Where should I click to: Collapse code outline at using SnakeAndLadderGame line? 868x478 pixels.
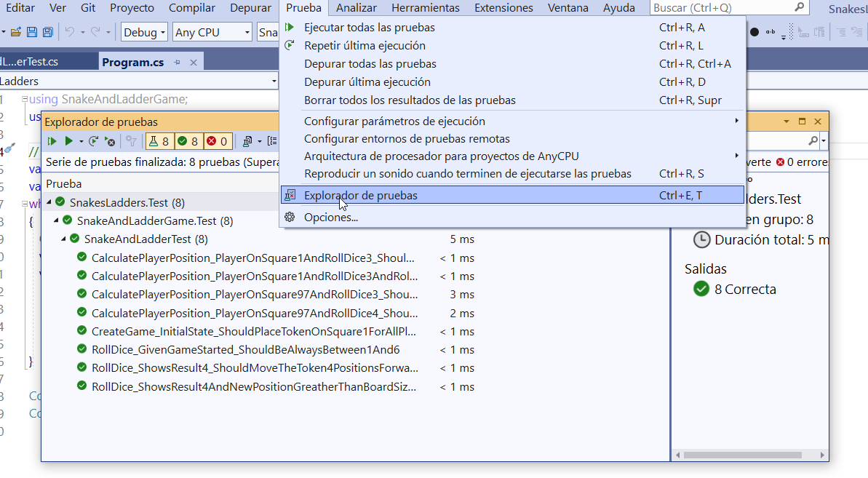pyautogui.click(x=24, y=100)
